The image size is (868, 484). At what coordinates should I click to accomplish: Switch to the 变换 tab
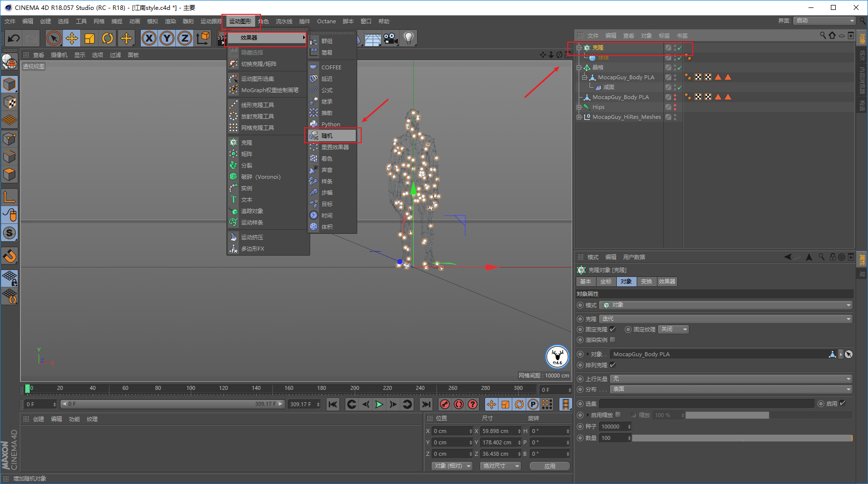(647, 281)
